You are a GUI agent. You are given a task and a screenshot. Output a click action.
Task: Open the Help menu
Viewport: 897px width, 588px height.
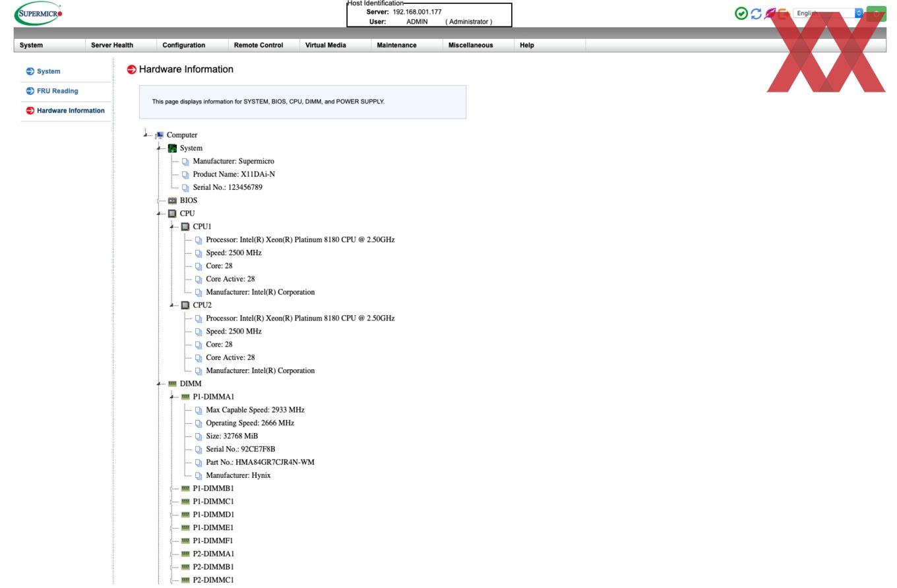[549, 45]
